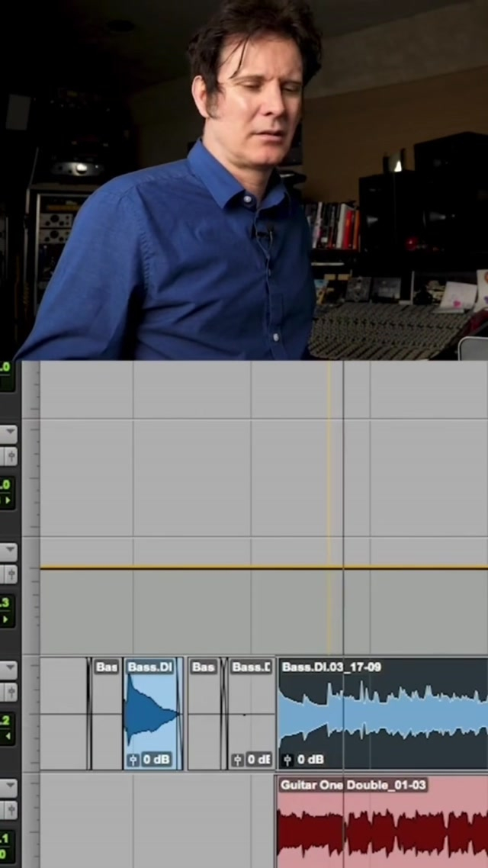Click the yellow volume automation line
The height and width of the screenshot is (868, 488).
pos(191,567)
